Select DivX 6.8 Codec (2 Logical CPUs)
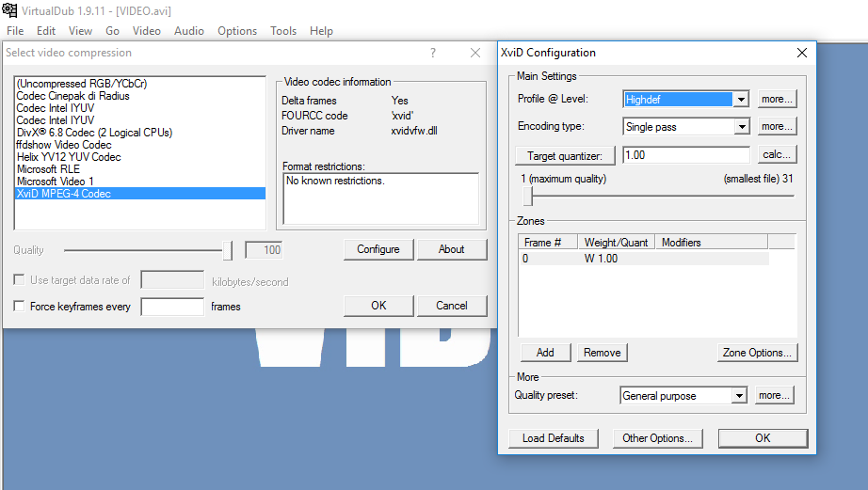 139,133
